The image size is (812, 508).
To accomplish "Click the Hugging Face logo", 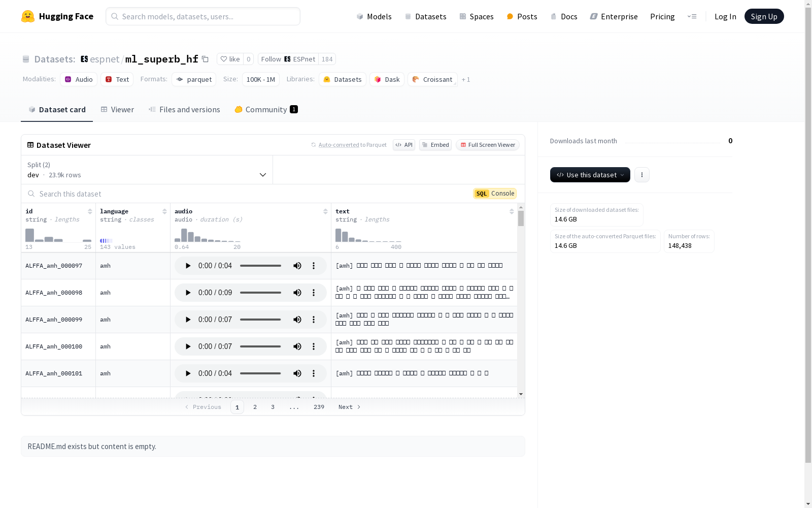I will click(57, 16).
